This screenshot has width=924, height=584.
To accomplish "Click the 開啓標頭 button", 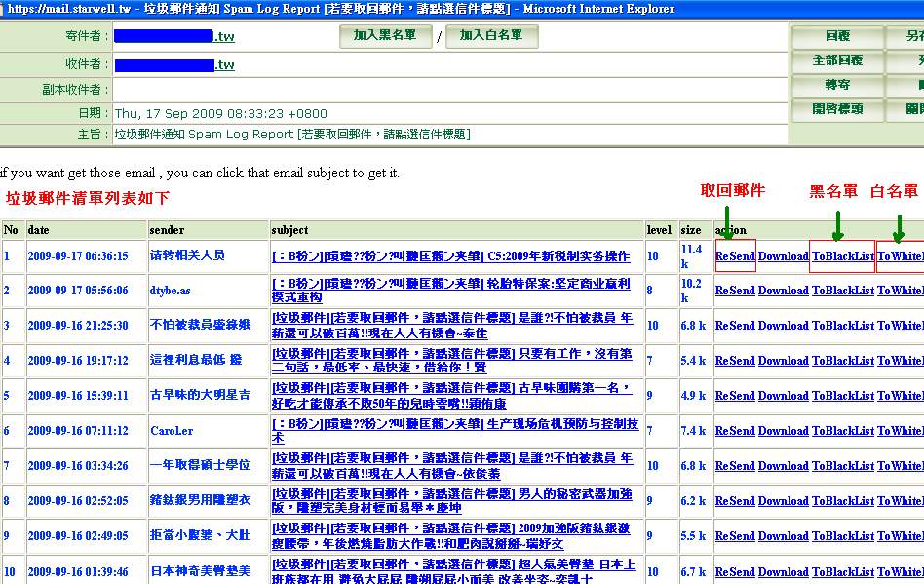I will tap(837, 109).
